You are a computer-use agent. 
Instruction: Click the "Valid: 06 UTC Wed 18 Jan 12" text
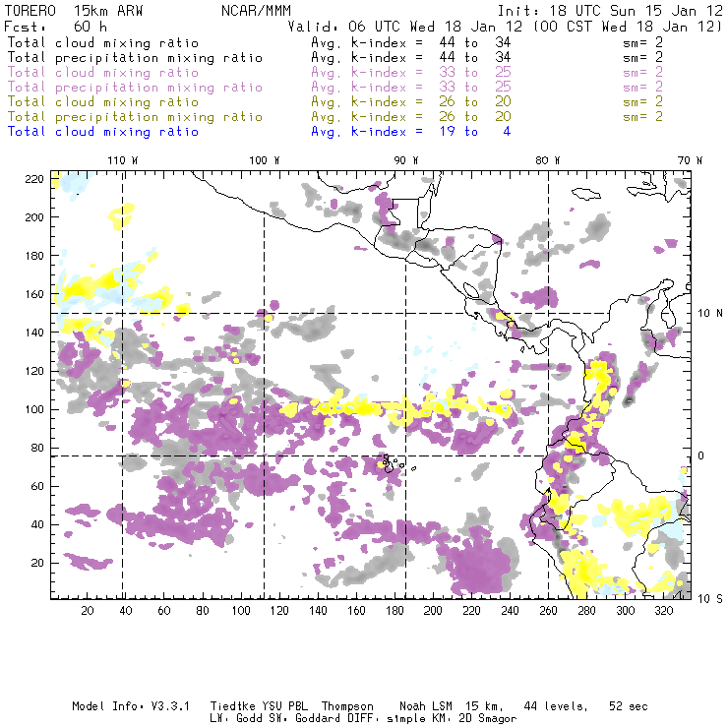(405, 27)
